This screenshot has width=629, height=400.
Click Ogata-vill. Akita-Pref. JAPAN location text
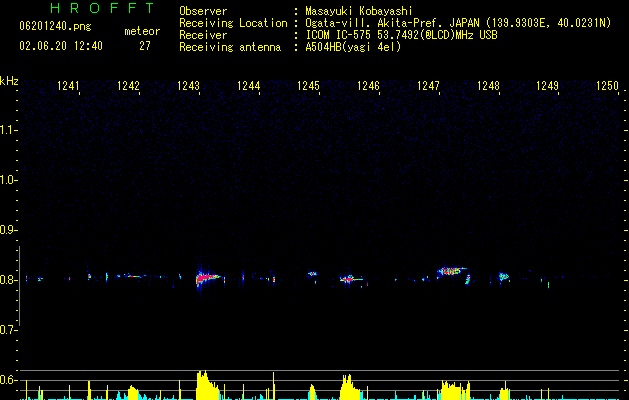(458, 23)
